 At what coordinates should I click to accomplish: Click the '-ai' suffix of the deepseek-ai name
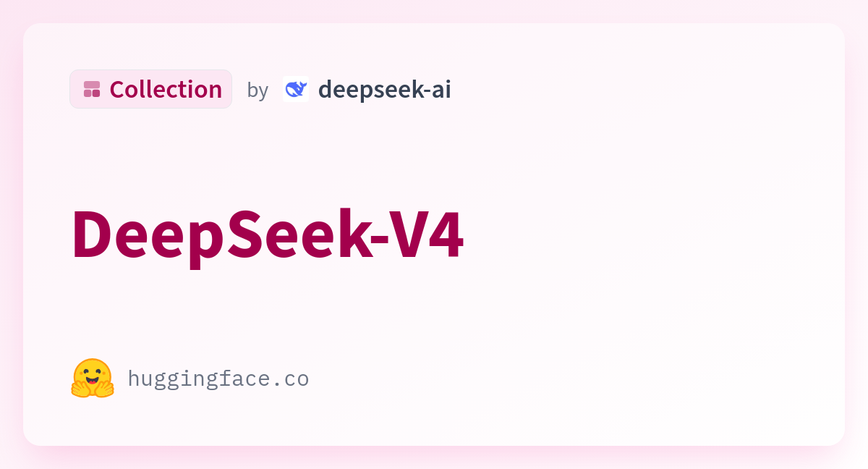[437, 90]
